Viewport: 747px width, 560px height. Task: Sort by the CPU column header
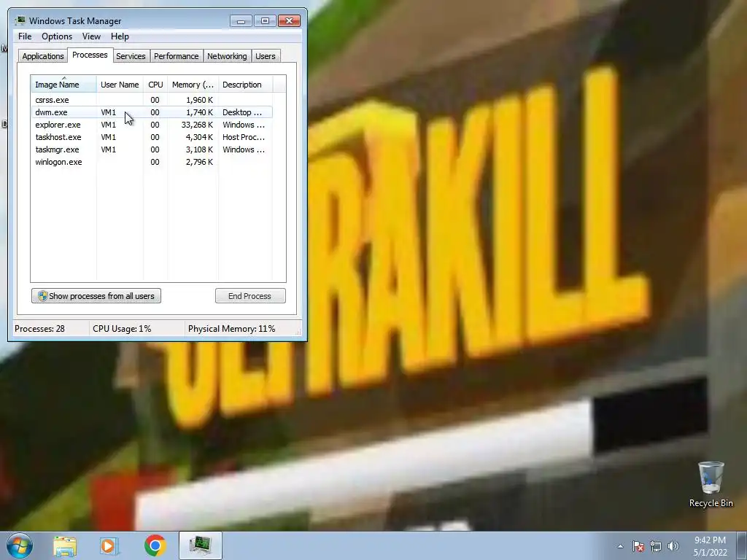tap(155, 85)
